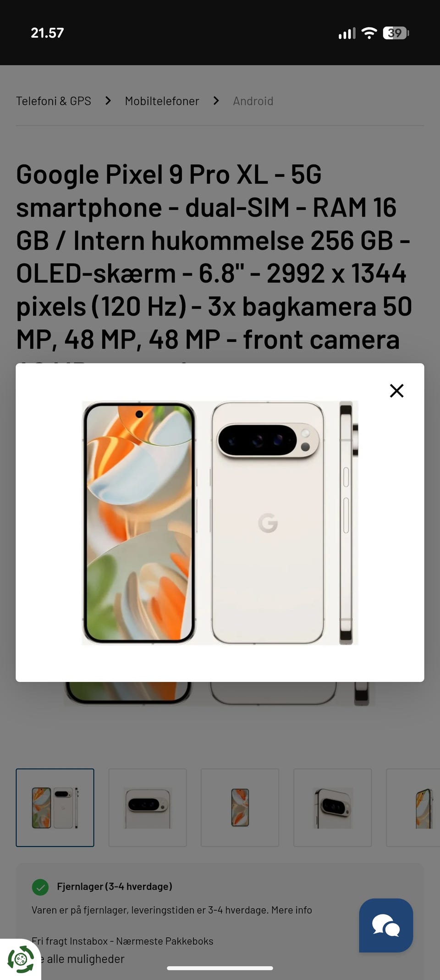Select the partially visible fifth thumbnail
The height and width of the screenshot is (980, 440).
(x=413, y=808)
